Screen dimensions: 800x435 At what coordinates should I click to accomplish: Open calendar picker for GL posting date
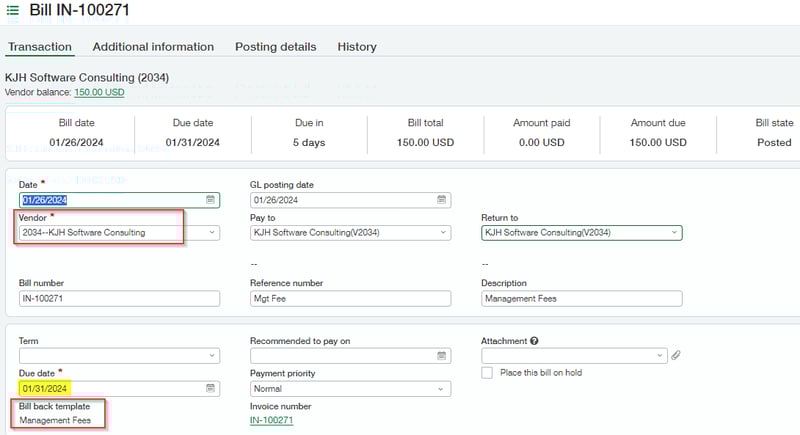pos(442,200)
